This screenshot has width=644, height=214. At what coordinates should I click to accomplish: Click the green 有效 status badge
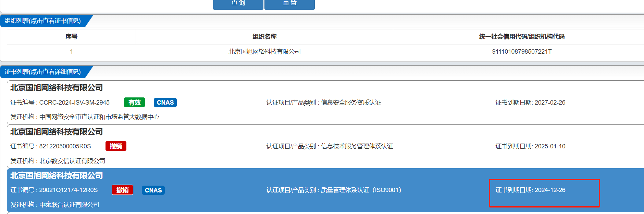point(134,103)
